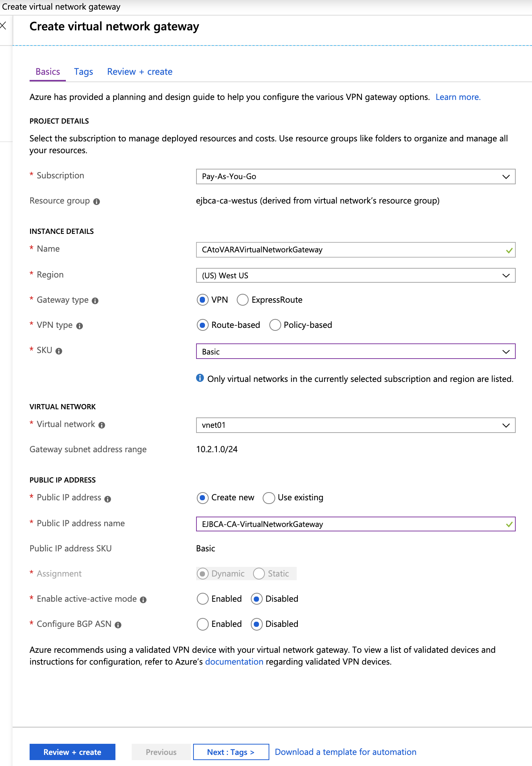Click the gateway Name input field
This screenshot has width=532, height=766.
click(x=351, y=250)
